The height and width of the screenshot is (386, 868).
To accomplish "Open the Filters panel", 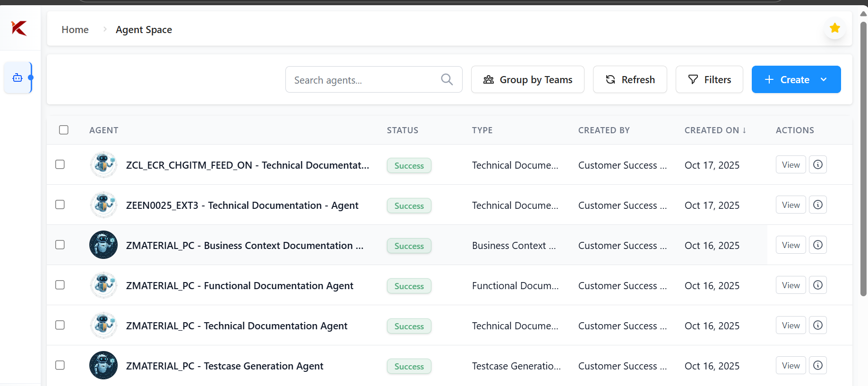I will (x=709, y=79).
